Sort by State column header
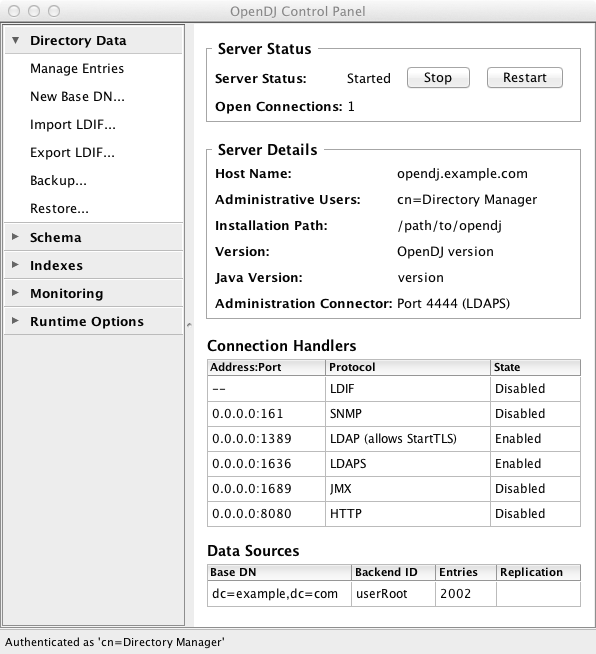Viewport: 596px width, 654px height. (536, 367)
